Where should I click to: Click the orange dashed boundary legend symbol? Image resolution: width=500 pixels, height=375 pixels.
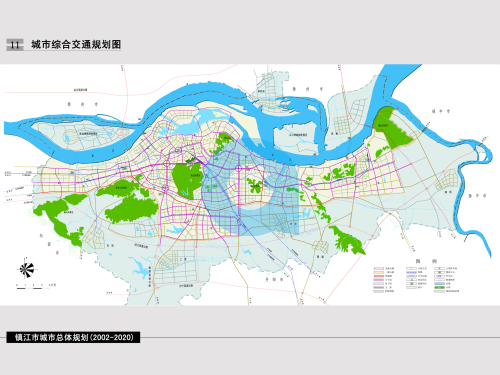440,291
